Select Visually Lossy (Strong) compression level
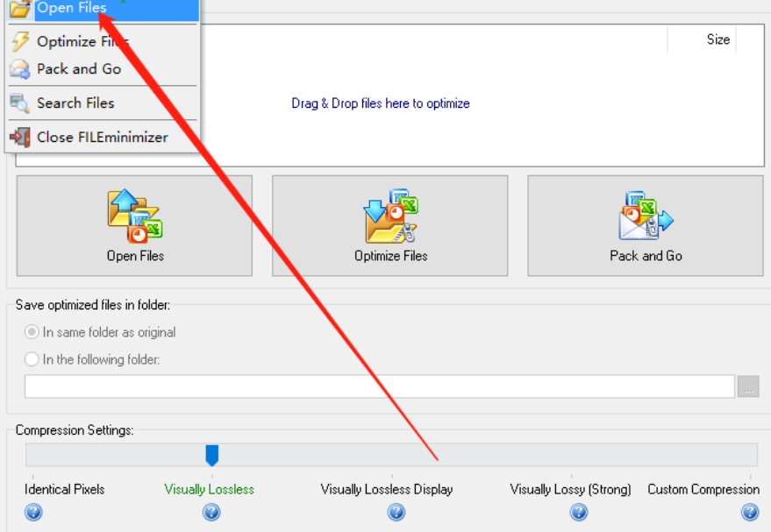 [570, 489]
